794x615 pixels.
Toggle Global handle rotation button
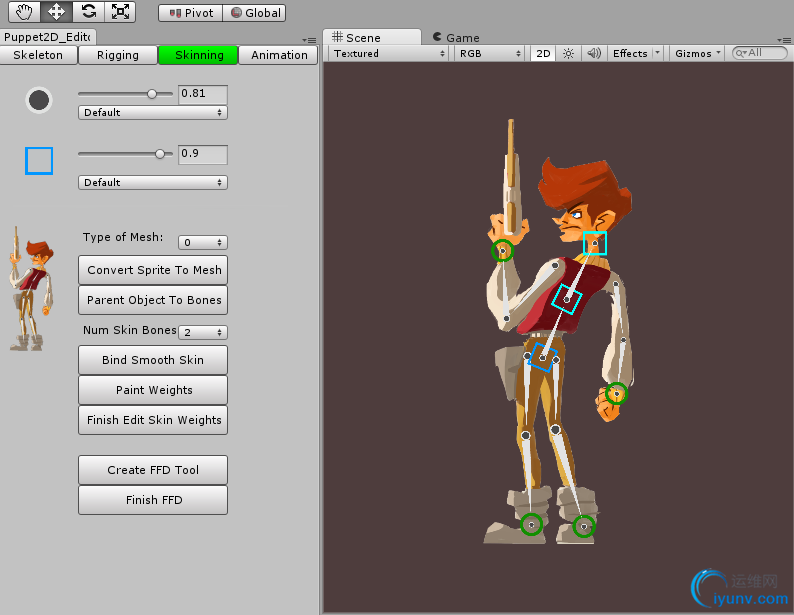[x=254, y=13]
